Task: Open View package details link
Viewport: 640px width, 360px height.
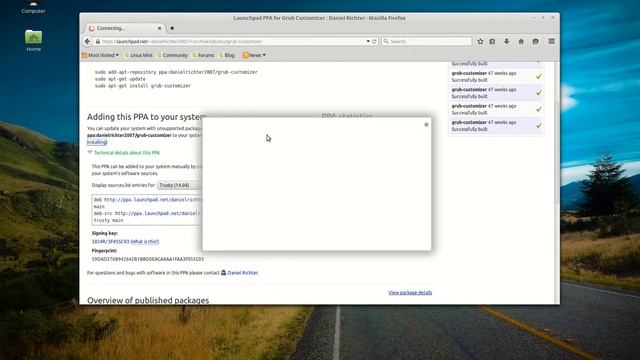Action: (410, 293)
